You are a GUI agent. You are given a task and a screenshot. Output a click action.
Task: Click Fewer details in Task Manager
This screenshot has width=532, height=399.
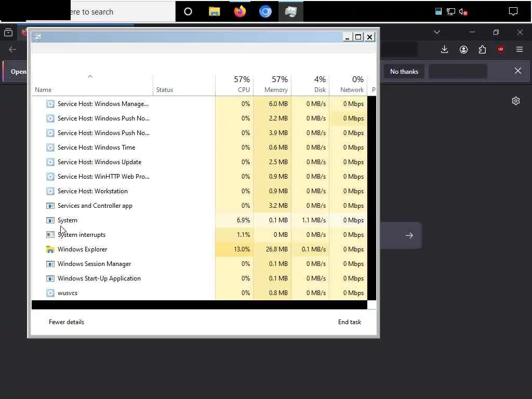66,322
